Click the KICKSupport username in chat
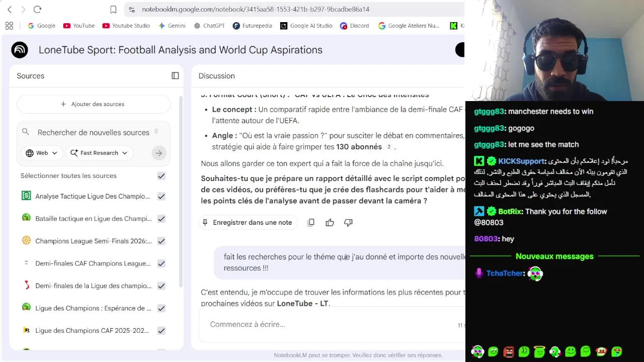This screenshot has width=644, height=362. [x=522, y=161]
